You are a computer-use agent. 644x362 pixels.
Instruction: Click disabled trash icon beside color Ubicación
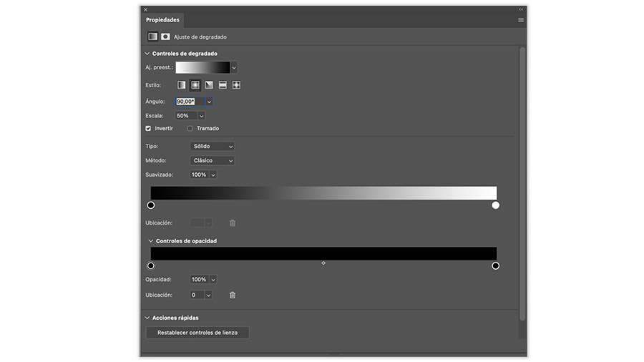point(233,223)
